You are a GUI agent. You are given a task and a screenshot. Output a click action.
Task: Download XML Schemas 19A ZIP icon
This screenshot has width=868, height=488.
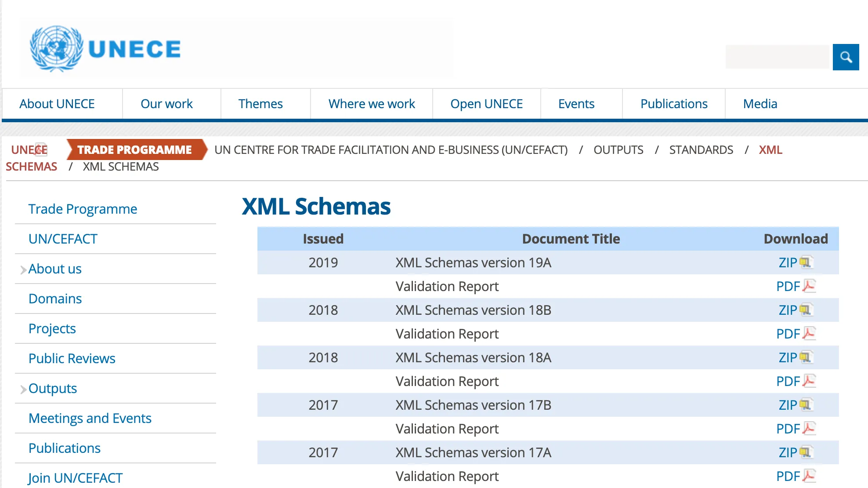pos(806,262)
